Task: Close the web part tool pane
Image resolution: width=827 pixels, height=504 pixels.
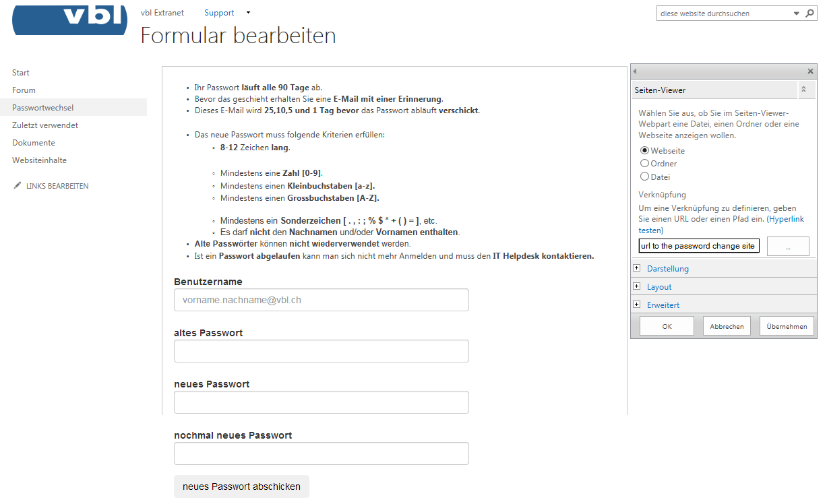Action: click(x=810, y=71)
